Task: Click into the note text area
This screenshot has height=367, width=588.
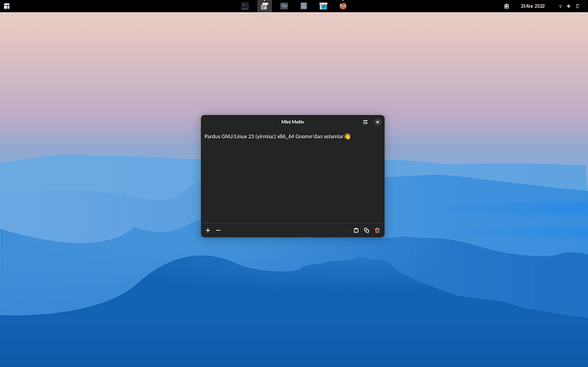Action: click(292, 176)
